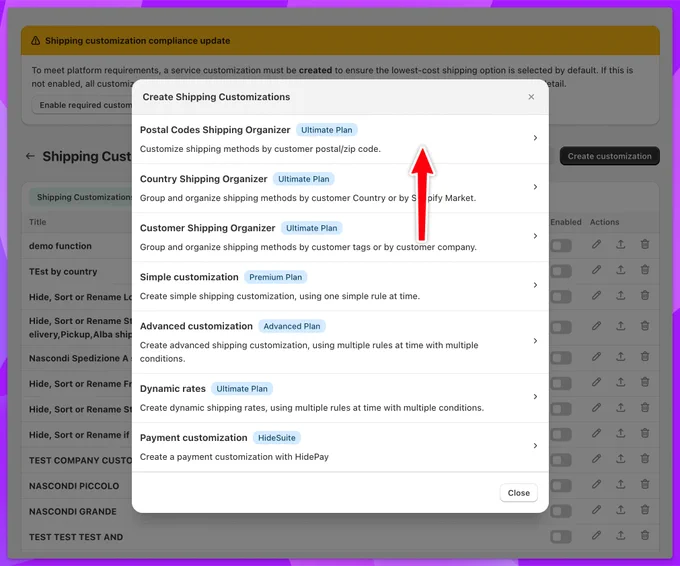The width and height of the screenshot is (680, 566).
Task: Enable the TEST COMPANY CUSTO switch
Action: tap(561, 460)
